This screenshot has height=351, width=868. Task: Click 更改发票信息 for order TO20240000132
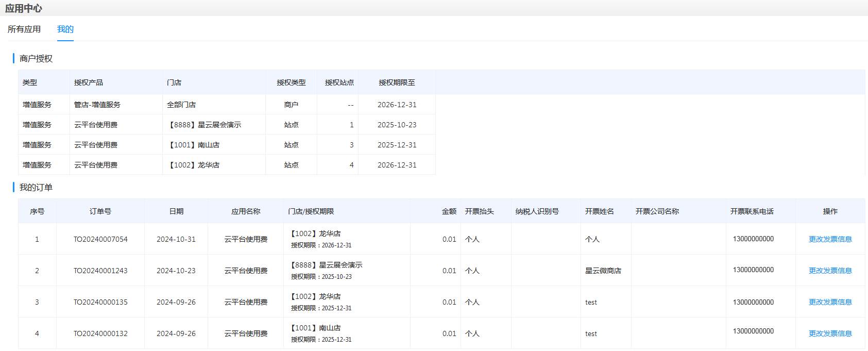[830, 333]
